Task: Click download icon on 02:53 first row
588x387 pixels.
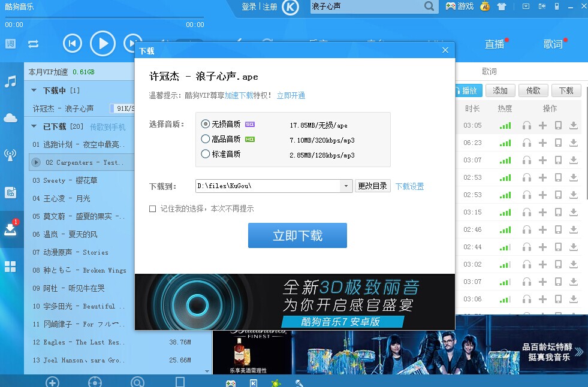Action: (574, 177)
